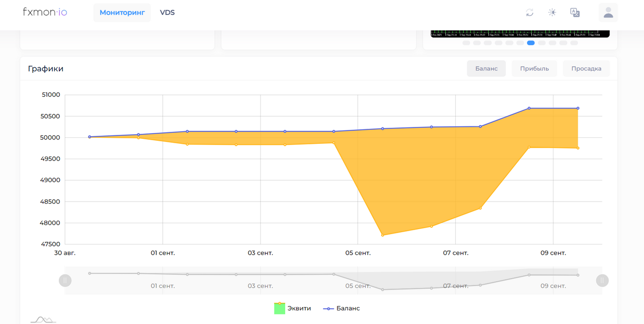Toggle Баланс series via legend line marker
Image resolution: width=644 pixels, height=324 pixels.
pyautogui.click(x=328, y=309)
